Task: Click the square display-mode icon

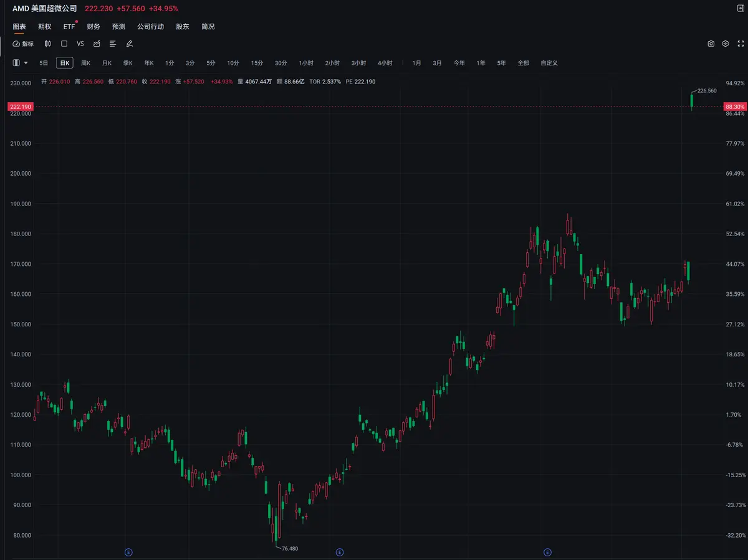Action: pos(64,44)
